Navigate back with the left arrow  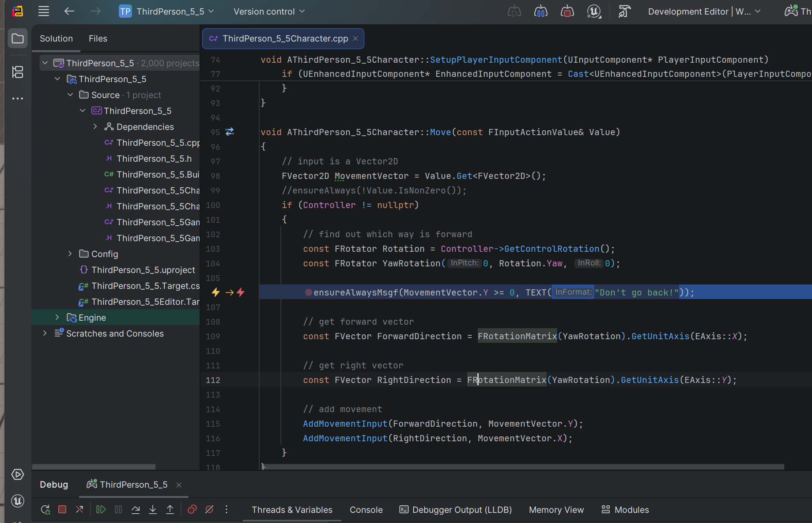(x=69, y=11)
